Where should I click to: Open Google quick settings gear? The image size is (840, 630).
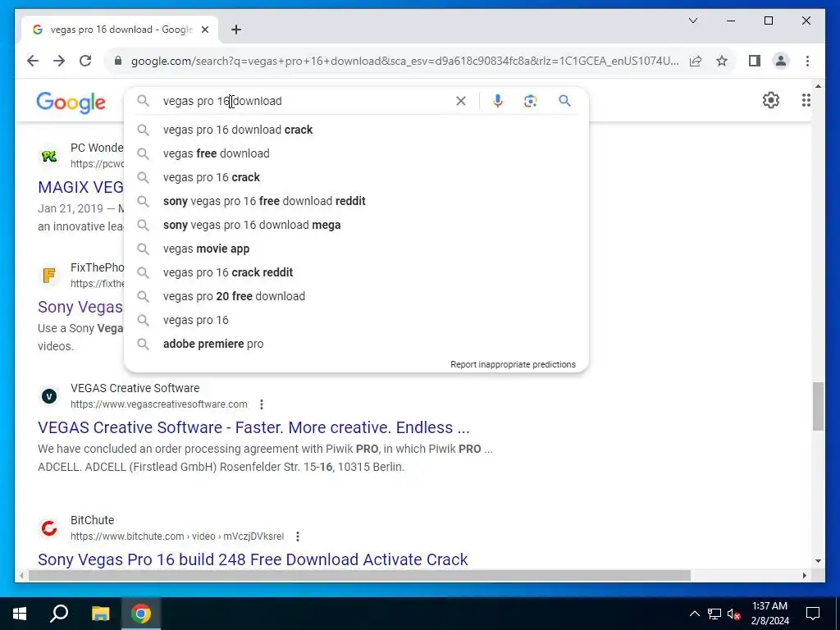(771, 100)
